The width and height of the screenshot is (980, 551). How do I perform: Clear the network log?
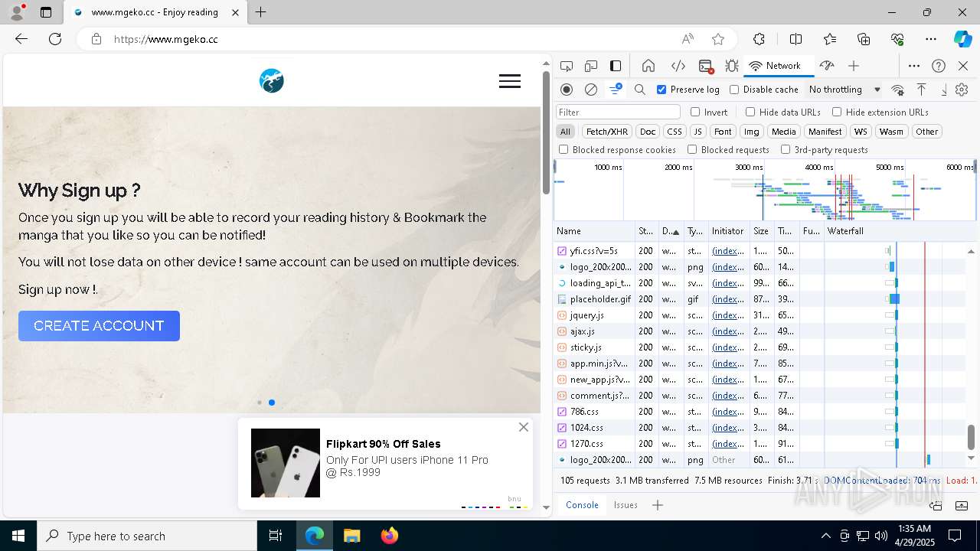tap(591, 90)
